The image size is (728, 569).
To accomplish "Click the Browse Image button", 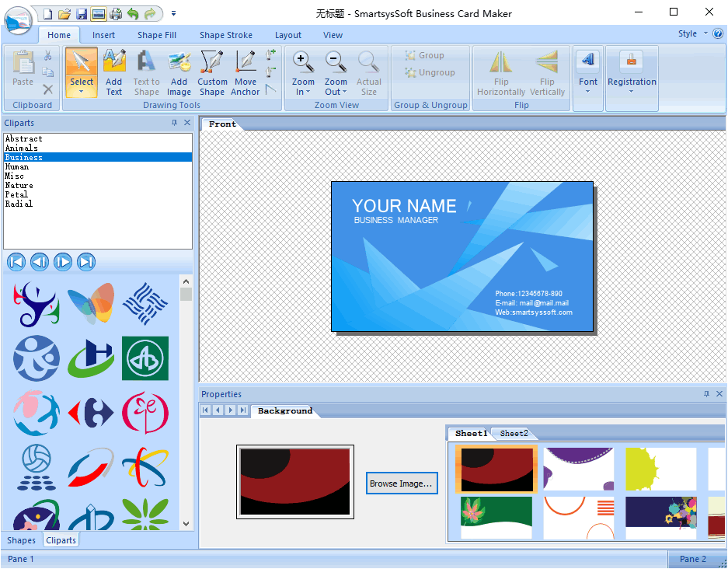I will [x=402, y=483].
